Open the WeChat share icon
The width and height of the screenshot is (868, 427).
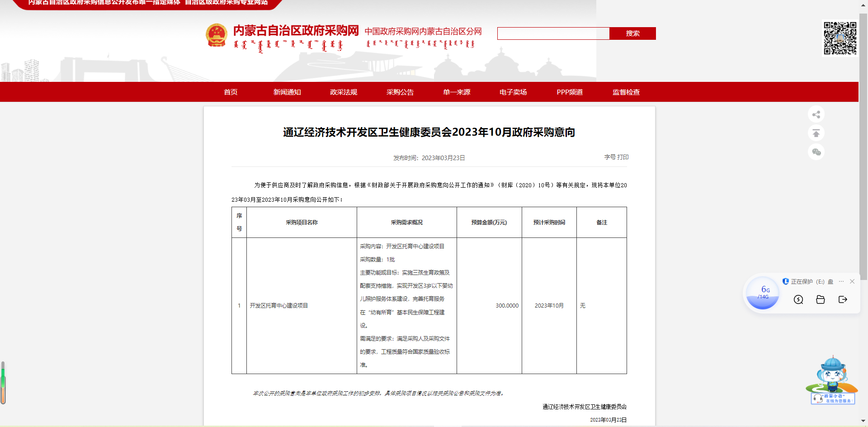816,152
